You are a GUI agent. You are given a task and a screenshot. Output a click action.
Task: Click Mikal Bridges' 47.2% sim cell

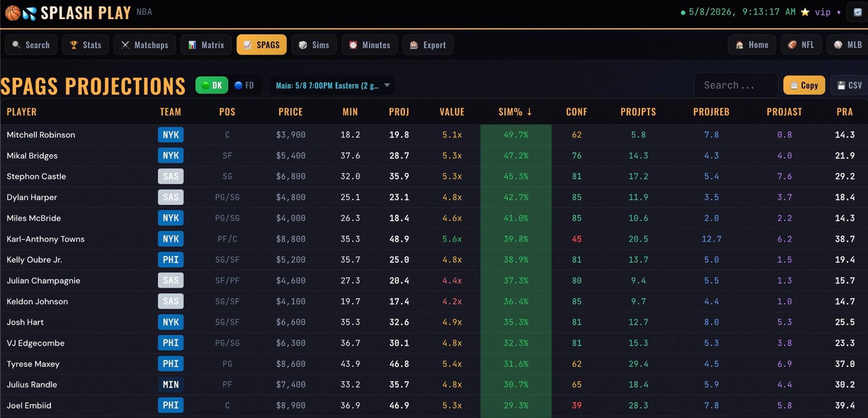pyautogui.click(x=516, y=155)
